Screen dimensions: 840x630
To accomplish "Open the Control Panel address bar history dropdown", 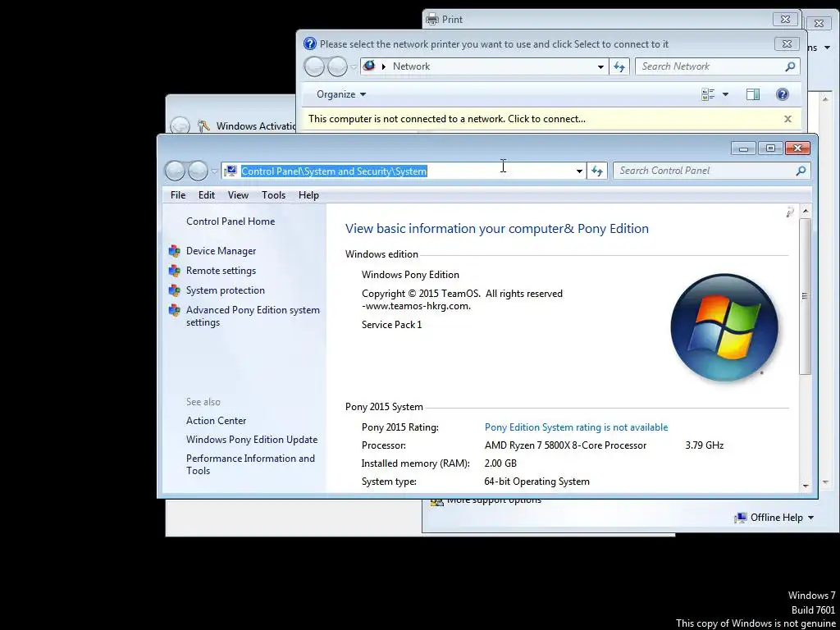I will [x=579, y=171].
